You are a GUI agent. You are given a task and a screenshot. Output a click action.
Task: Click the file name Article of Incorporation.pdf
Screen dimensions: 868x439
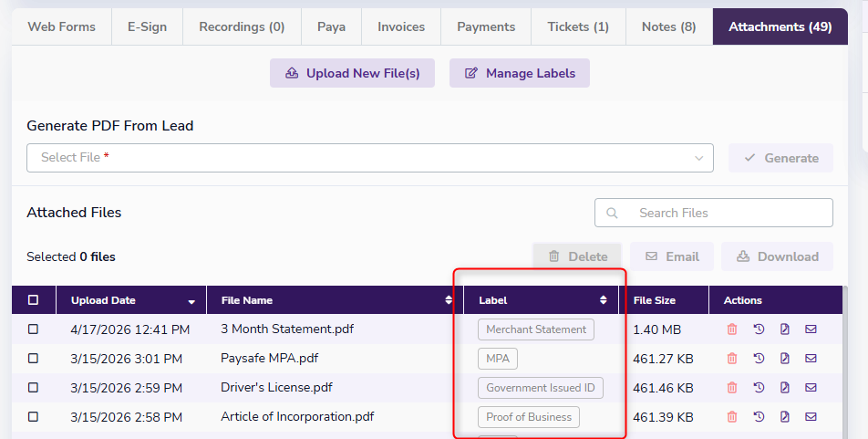(x=297, y=416)
